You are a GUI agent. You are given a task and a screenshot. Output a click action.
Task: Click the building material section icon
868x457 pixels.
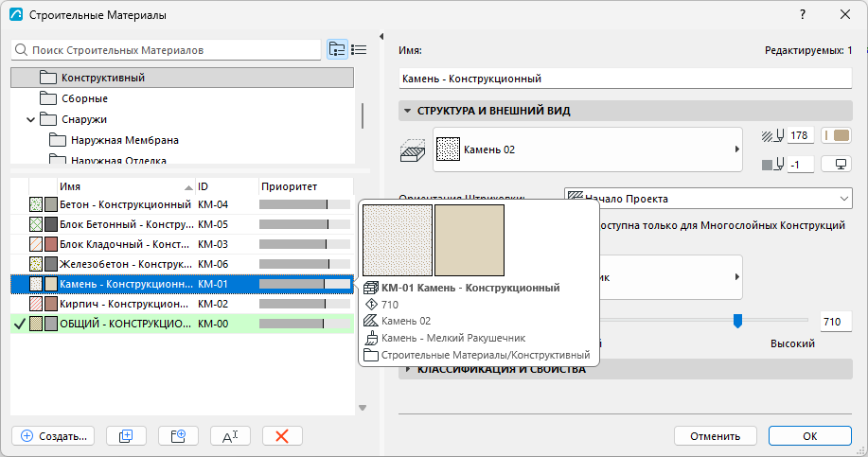pyautogui.click(x=413, y=150)
